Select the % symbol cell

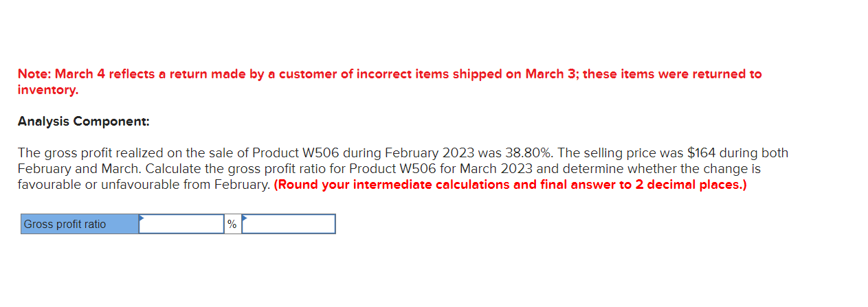pyautogui.click(x=232, y=224)
